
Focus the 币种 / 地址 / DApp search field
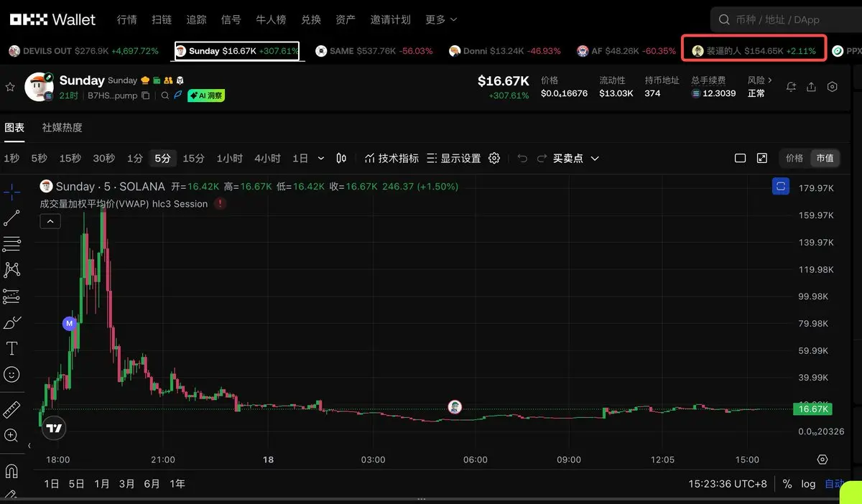786,20
